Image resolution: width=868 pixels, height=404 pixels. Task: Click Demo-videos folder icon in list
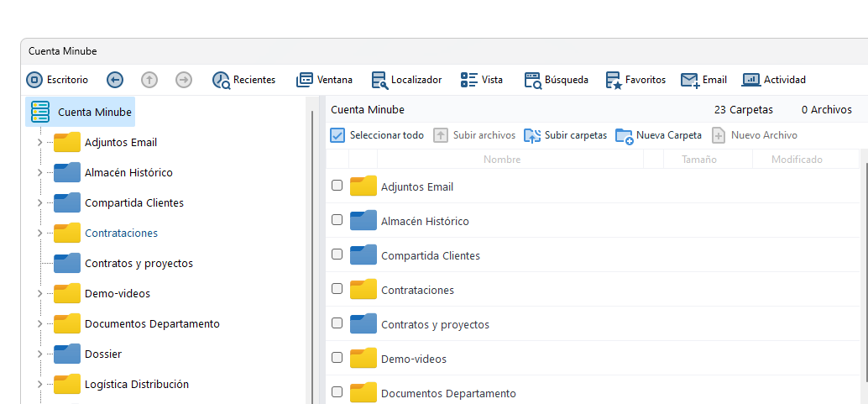[x=363, y=358]
